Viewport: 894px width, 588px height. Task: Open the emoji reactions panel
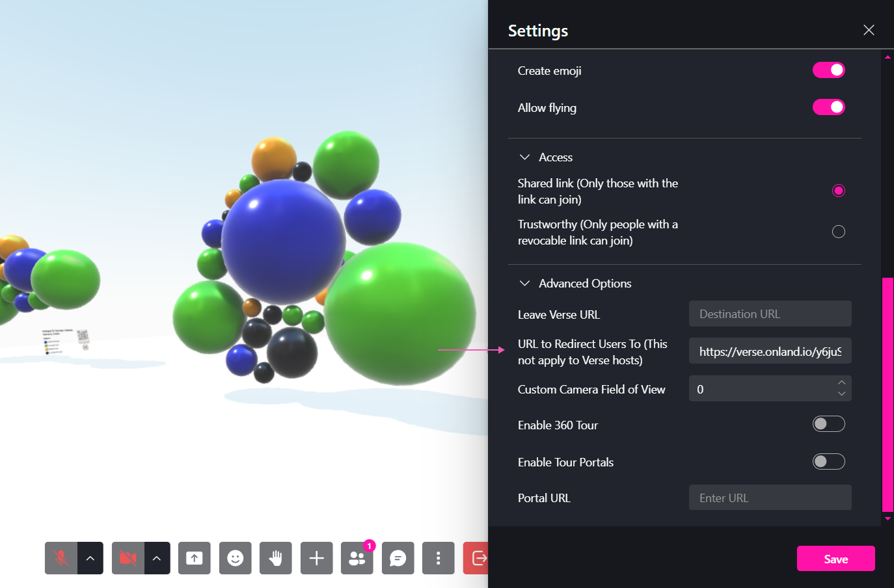[235, 558]
